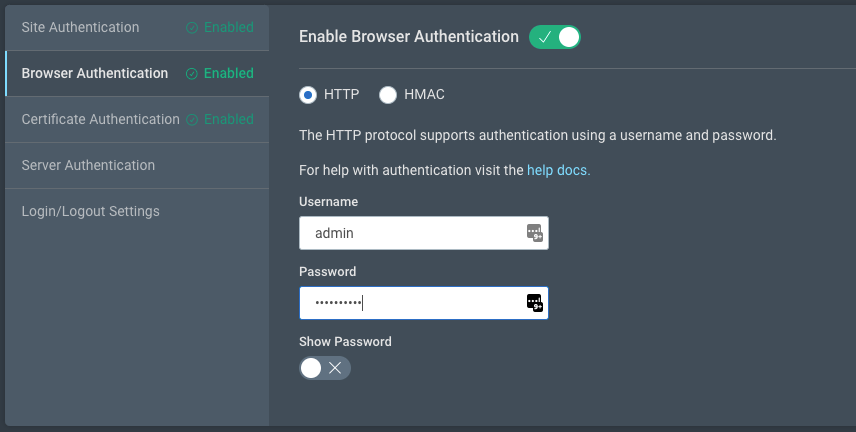Click the Enabled check icon beside Certificate Authentication
Image resolution: width=856 pixels, height=432 pixels.
click(192, 120)
